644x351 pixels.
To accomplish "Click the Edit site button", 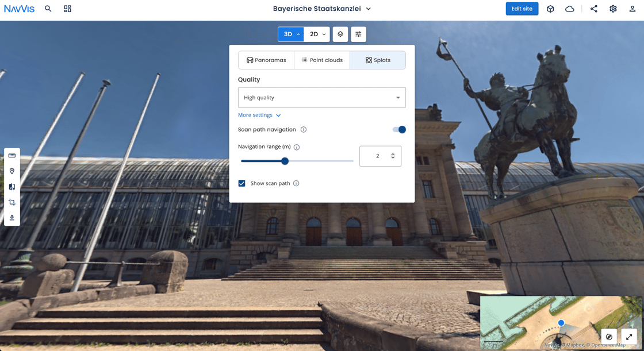I will pyautogui.click(x=522, y=9).
